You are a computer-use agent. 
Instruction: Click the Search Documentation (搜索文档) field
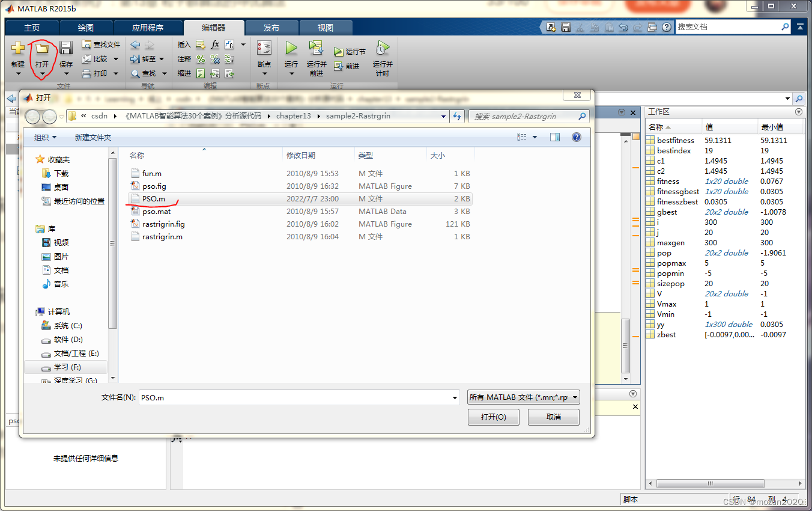(x=733, y=27)
